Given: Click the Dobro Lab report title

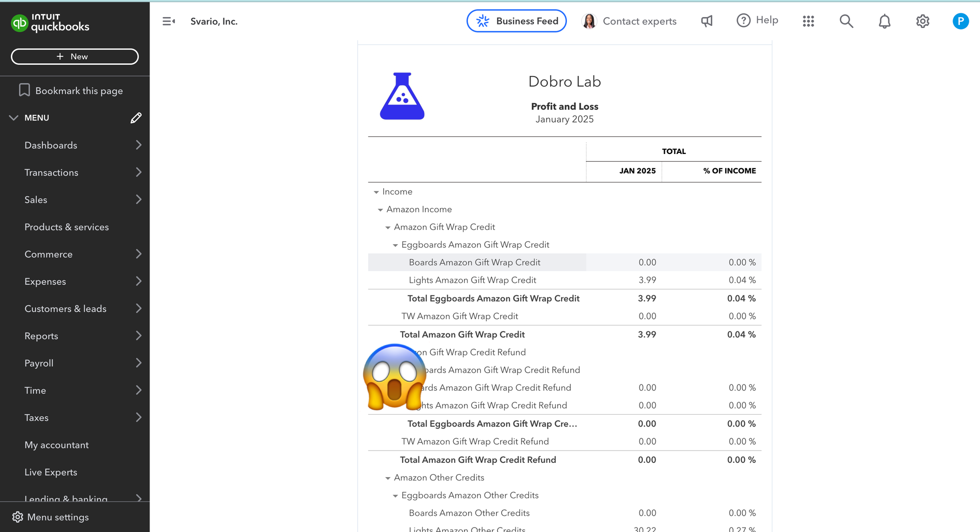Looking at the screenshot, I should coord(564,81).
